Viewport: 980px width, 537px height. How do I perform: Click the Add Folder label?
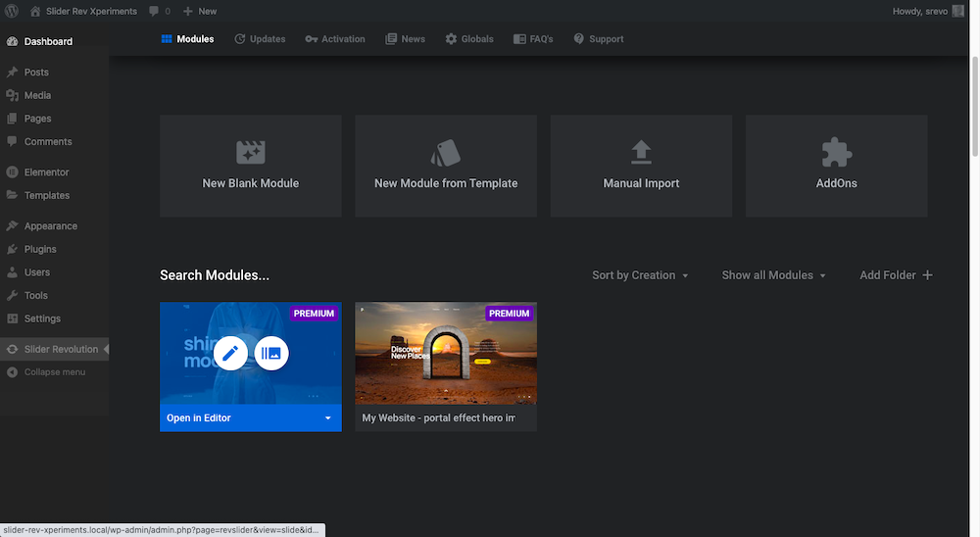[888, 275]
